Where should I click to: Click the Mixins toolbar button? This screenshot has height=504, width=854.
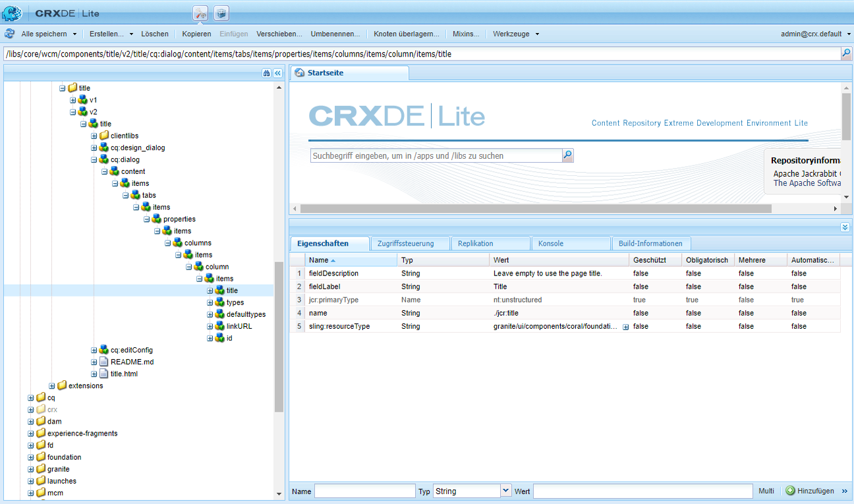[466, 34]
